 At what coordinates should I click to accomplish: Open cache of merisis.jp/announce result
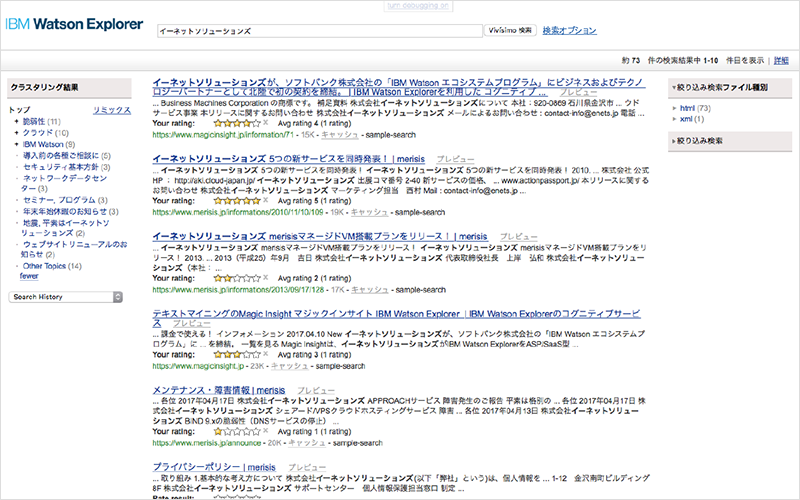[307, 443]
